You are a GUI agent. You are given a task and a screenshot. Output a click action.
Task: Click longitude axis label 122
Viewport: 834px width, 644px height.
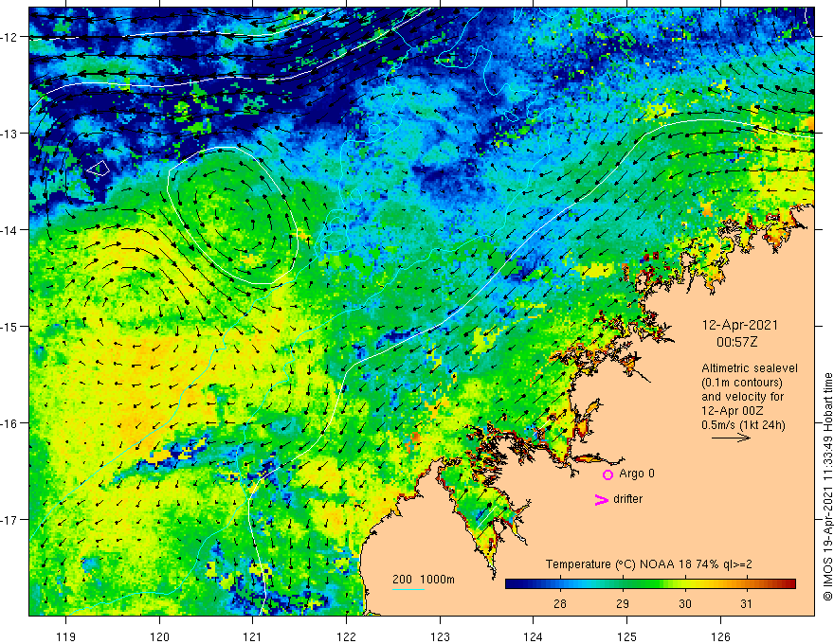coord(346,636)
